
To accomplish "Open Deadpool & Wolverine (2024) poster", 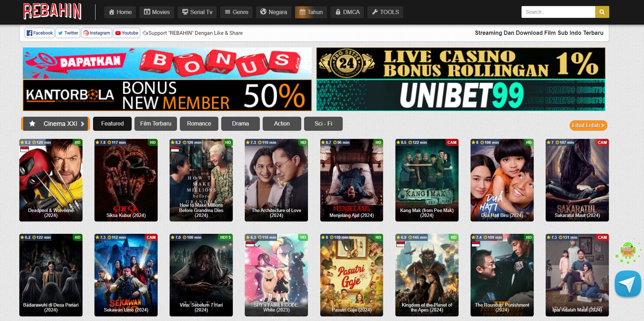I will point(51,180).
